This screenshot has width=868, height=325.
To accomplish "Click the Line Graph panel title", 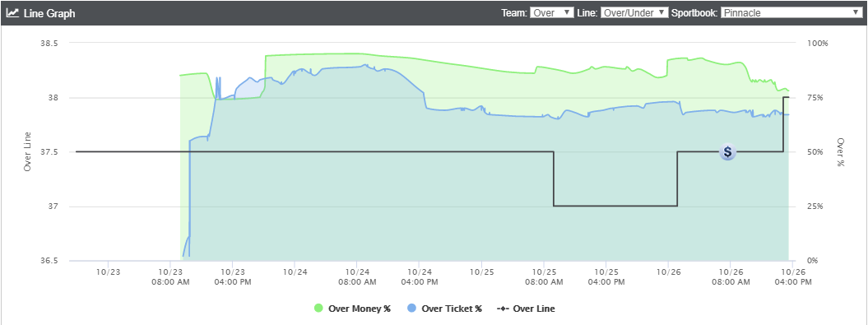I will (x=50, y=13).
